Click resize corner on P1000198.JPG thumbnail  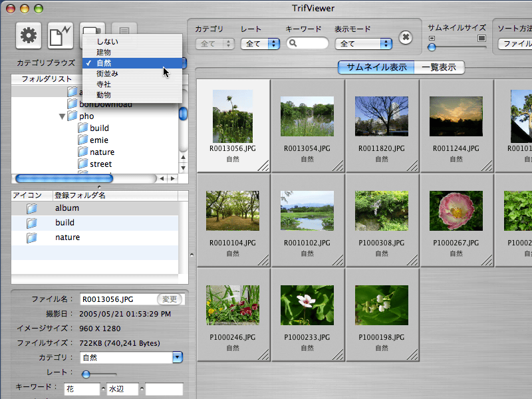pos(412,354)
